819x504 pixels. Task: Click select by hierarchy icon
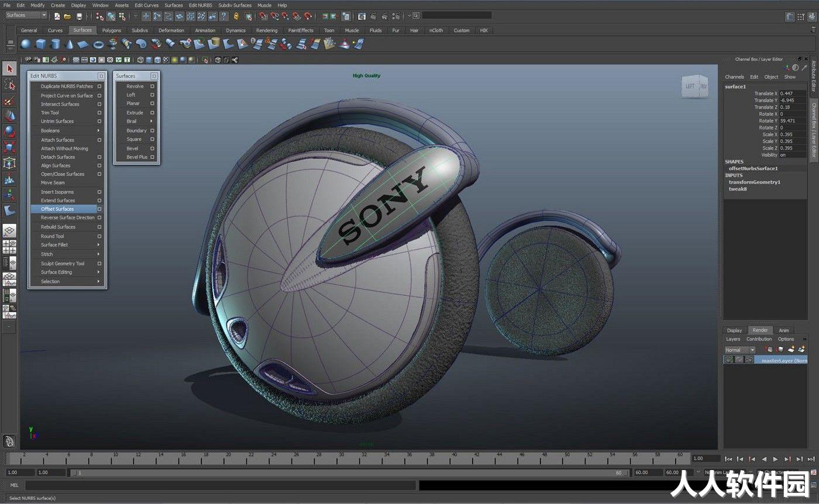pyautogui.click(x=99, y=16)
